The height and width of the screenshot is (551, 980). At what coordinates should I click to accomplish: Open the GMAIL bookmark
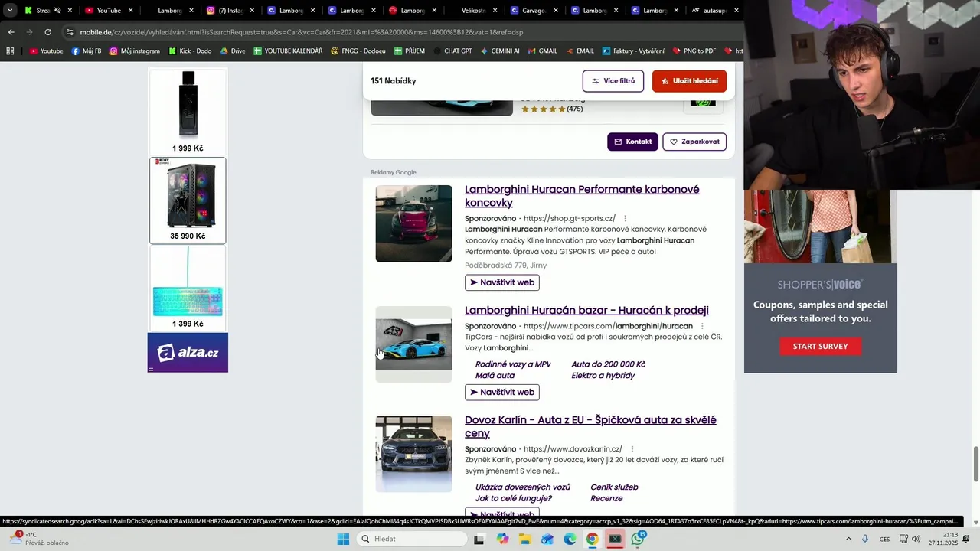[x=542, y=51]
